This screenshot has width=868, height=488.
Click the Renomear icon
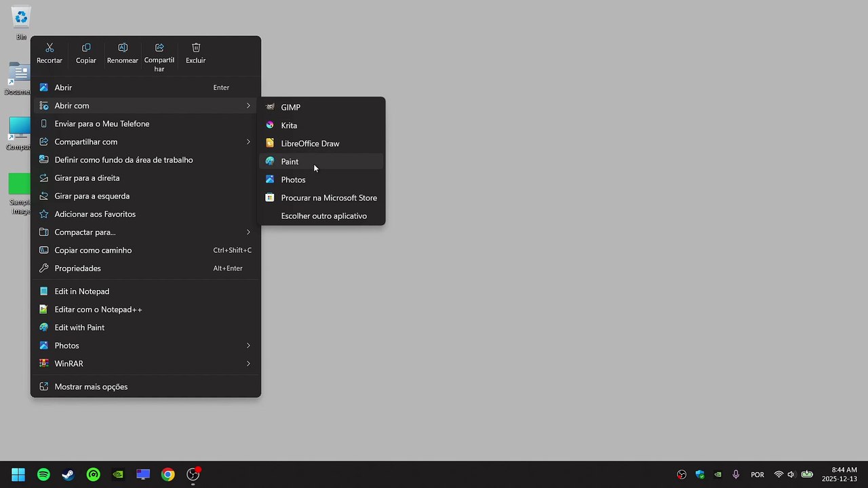[123, 47]
